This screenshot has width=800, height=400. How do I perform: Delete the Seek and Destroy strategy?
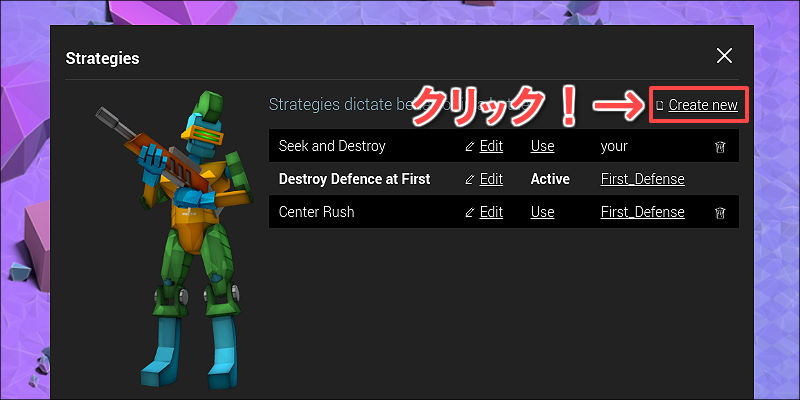(720, 147)
